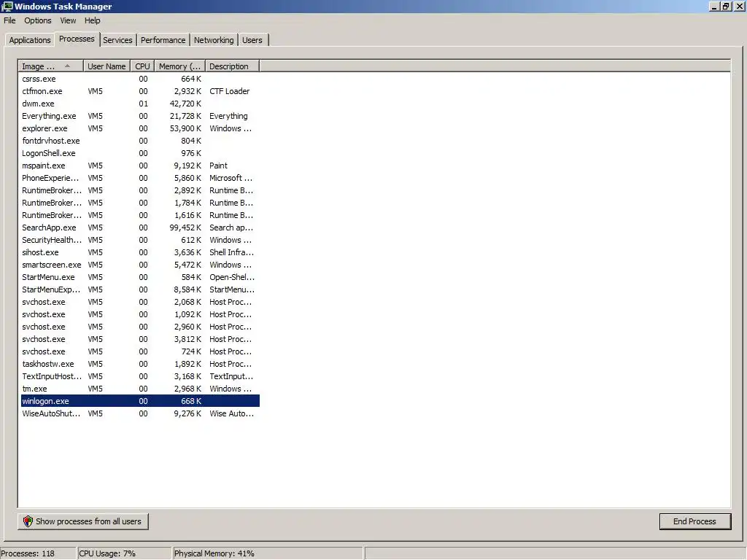This screenshot has height=560, width=747.
Task: Select the svchost.exe row using 3,812 K
Action: (140, 339)
